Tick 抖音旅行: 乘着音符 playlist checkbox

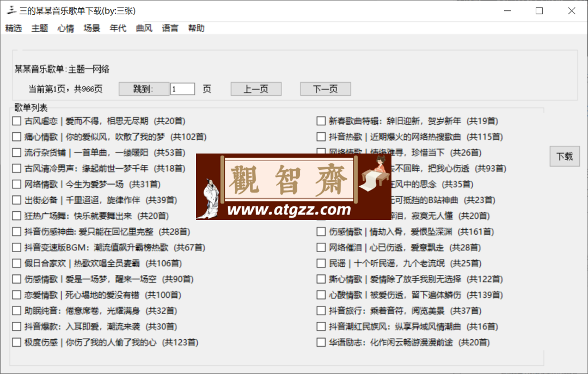321,311
